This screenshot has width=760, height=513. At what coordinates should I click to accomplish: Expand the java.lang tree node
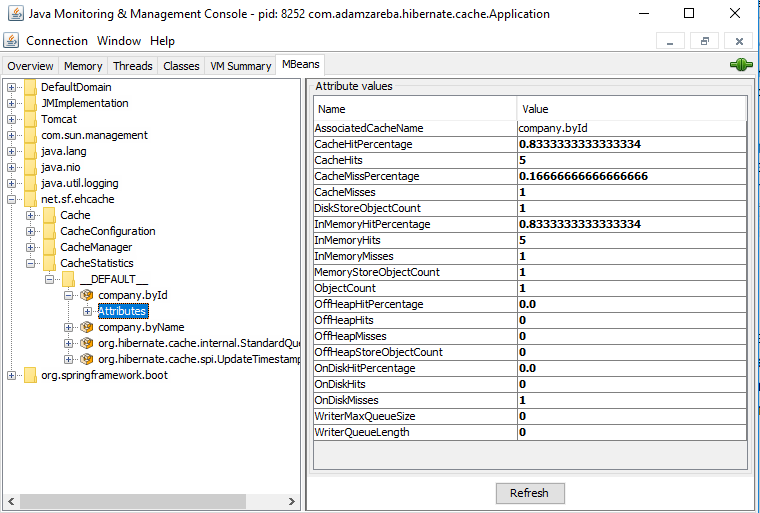point(12,151)
